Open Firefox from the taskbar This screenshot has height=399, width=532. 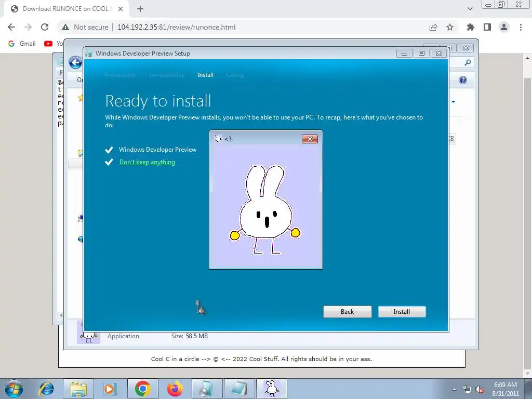tap(175, 389)
